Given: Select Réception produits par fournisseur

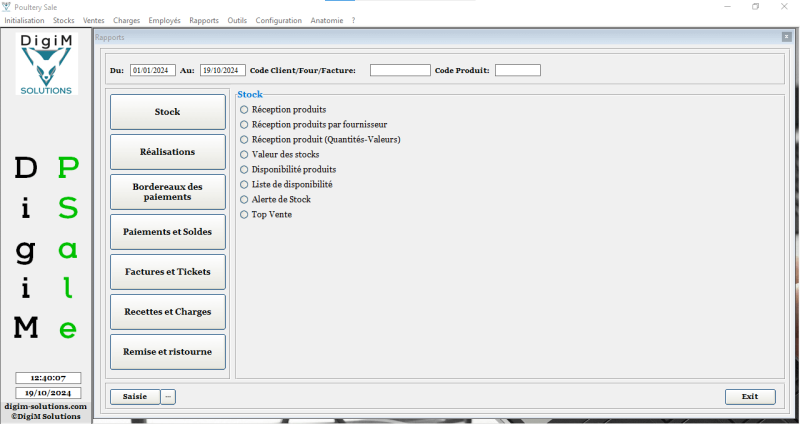Looking at the screenshot, I should (x=245, y=124).
